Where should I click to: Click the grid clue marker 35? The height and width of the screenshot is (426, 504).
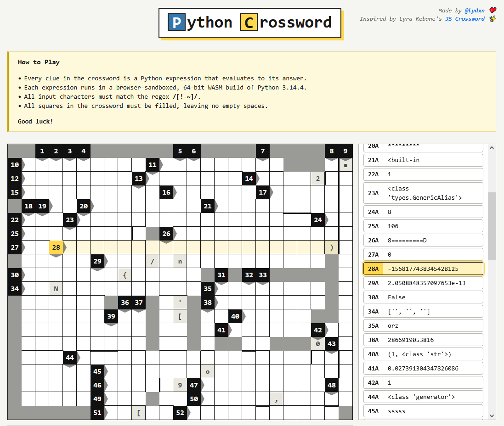click(x=208, y=289)
